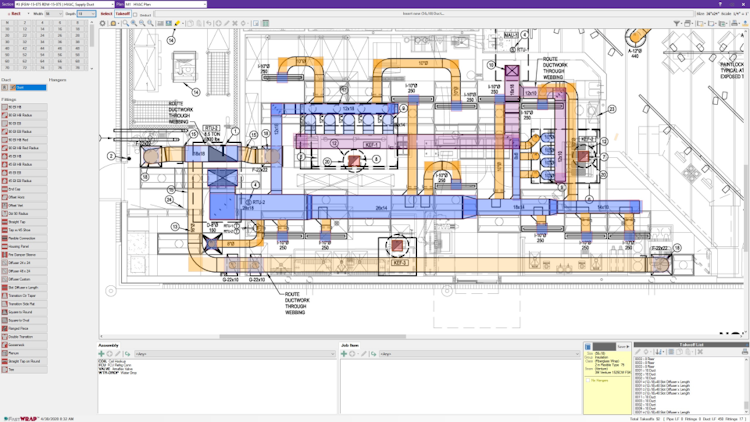Click the X delete icon in Takeoff List

tap(700, 352)
